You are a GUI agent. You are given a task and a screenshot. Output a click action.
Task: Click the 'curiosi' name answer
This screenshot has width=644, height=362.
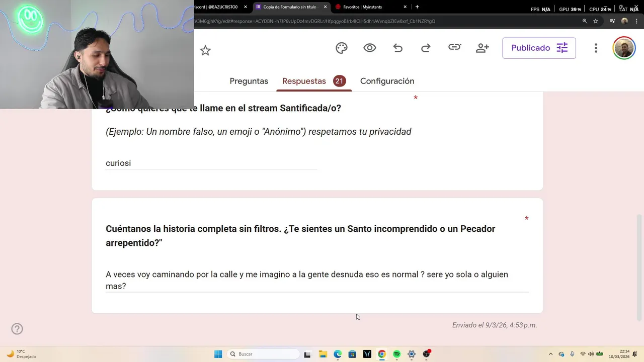(x=118, y=163)
